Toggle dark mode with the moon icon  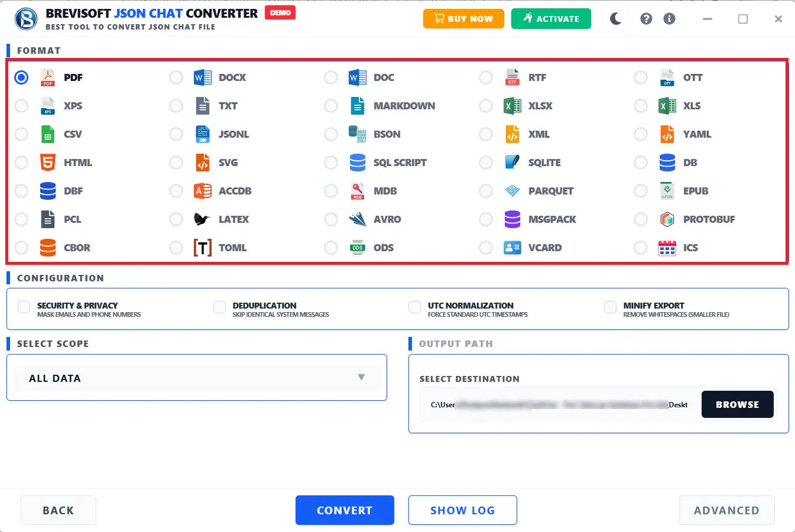616,19
